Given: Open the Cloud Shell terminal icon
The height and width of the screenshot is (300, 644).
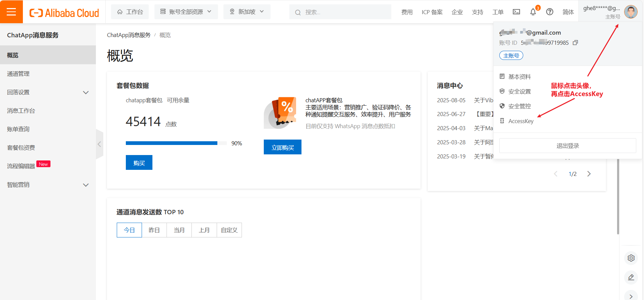Looking at the screenshot, I should coord(516,12).
